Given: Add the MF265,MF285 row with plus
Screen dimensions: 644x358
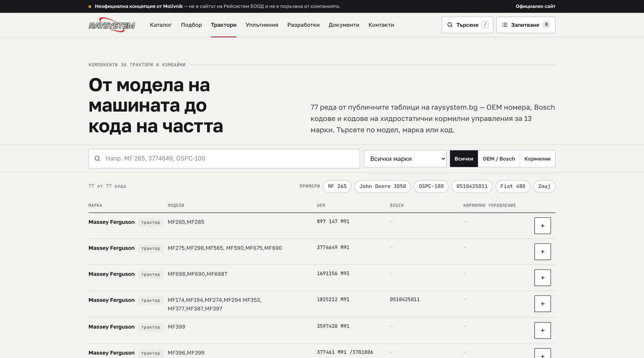Looking at the screenshot, I should point(543,226).
